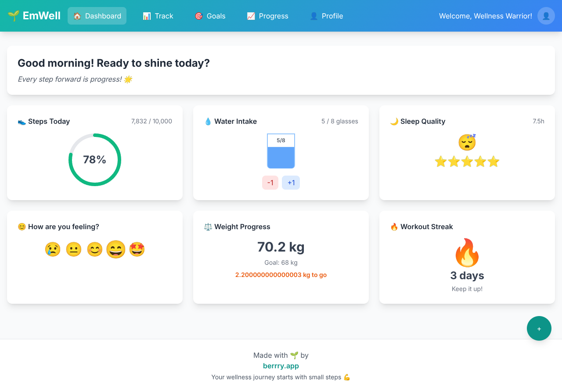Click the 78% steps progress ring
Image resolution: width=562 pixels, height=392 pixels.
coord(95,160)
